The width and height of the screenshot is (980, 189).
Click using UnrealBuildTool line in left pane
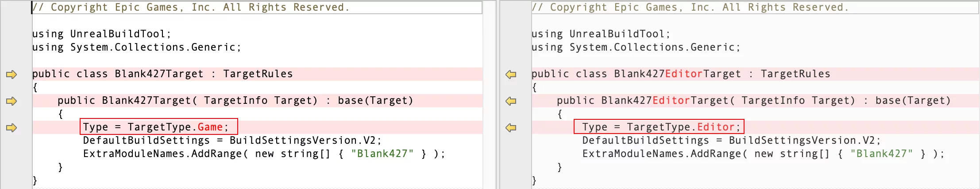tap(101, 34)
